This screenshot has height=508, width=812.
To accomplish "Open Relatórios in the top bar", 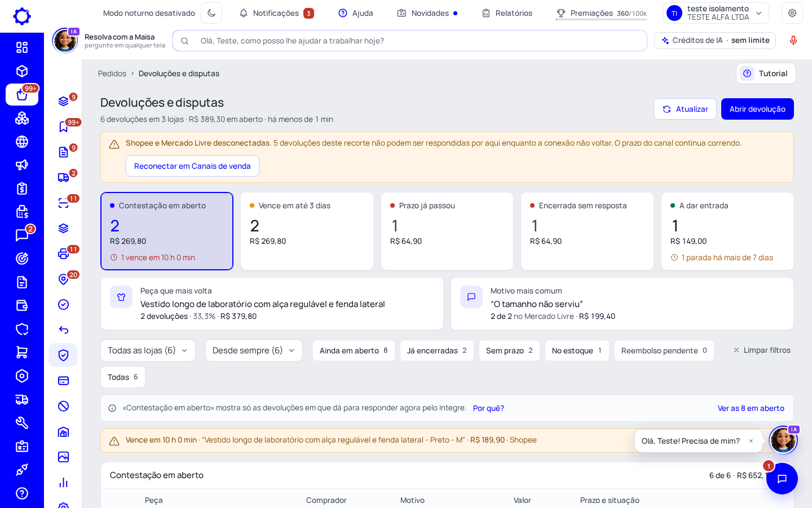I will coord(507,13).
